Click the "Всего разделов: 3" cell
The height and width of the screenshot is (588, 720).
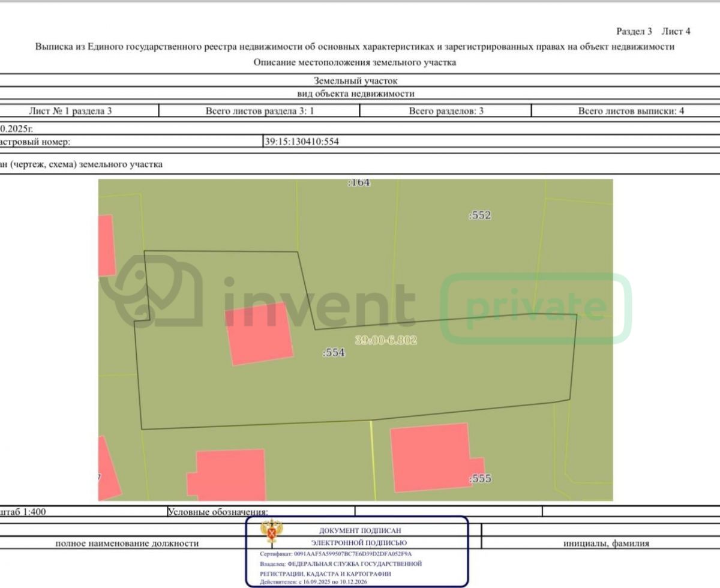point(446,111)
